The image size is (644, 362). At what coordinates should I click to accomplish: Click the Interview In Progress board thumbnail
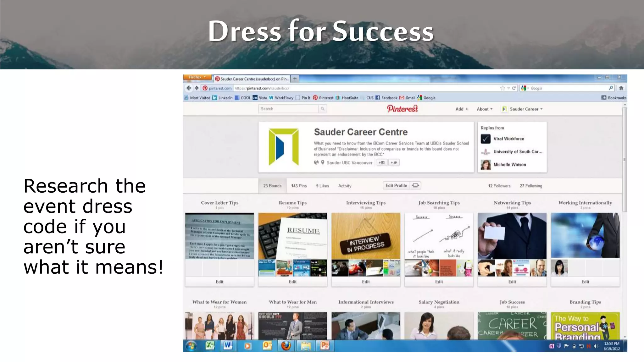366,235
